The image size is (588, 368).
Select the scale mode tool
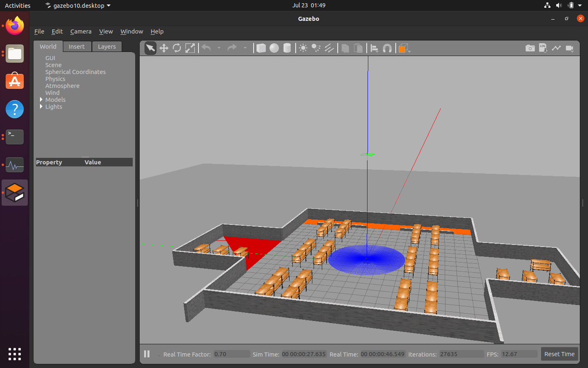click(x=190, y=48)
